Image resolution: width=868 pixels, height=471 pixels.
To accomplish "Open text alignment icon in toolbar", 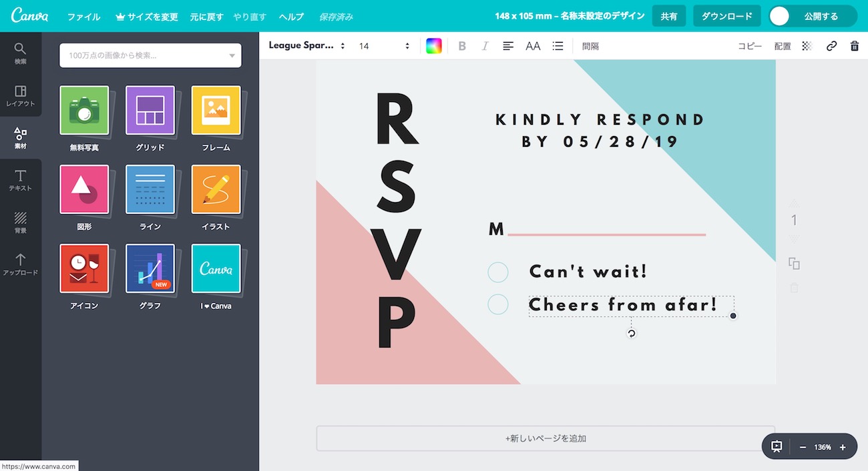I will click(508, 46).
